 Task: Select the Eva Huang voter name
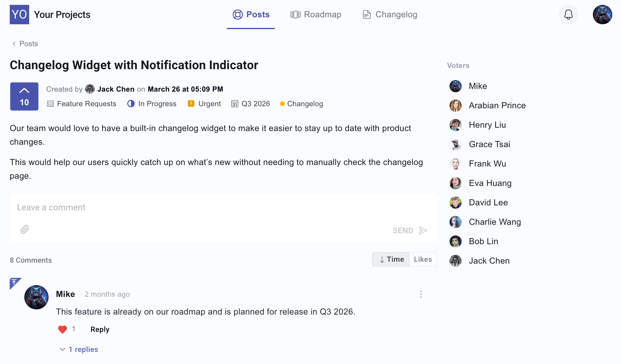click(x=490, y=183)
